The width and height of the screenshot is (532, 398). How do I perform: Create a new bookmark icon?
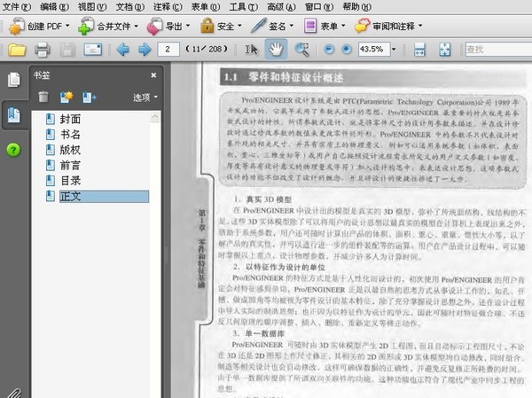(x=66, y=97)
